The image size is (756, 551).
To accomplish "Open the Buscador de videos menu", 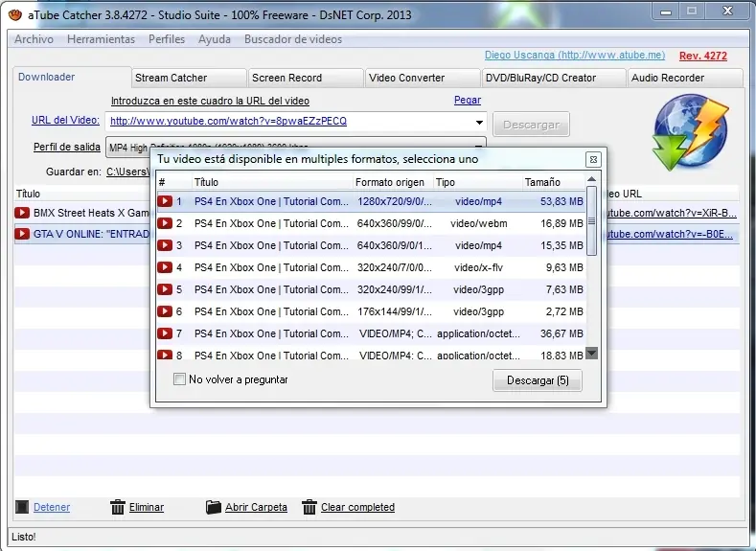I will tap(293, 39).
